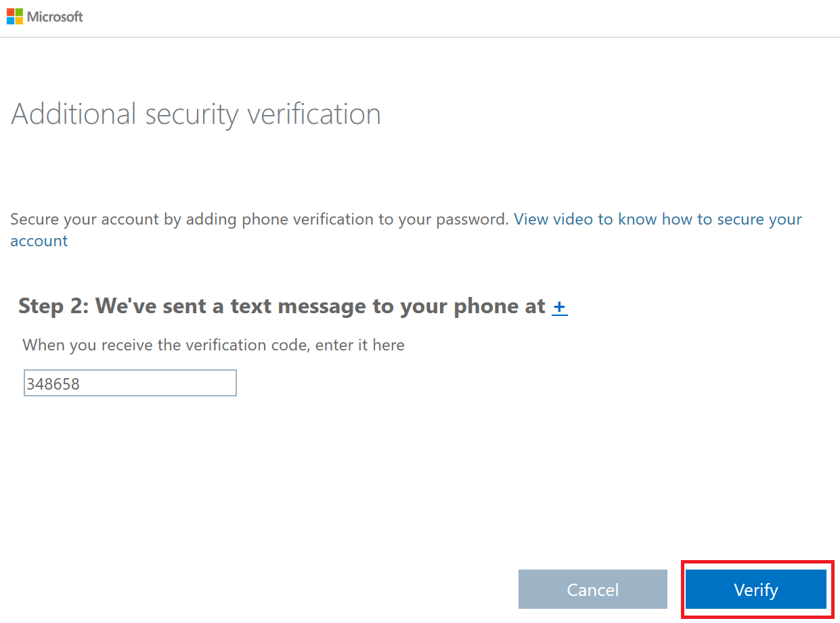Click the Microsoft four-square logo
Viewport: 840px width, 623px height.
click(x=15, y=16)
